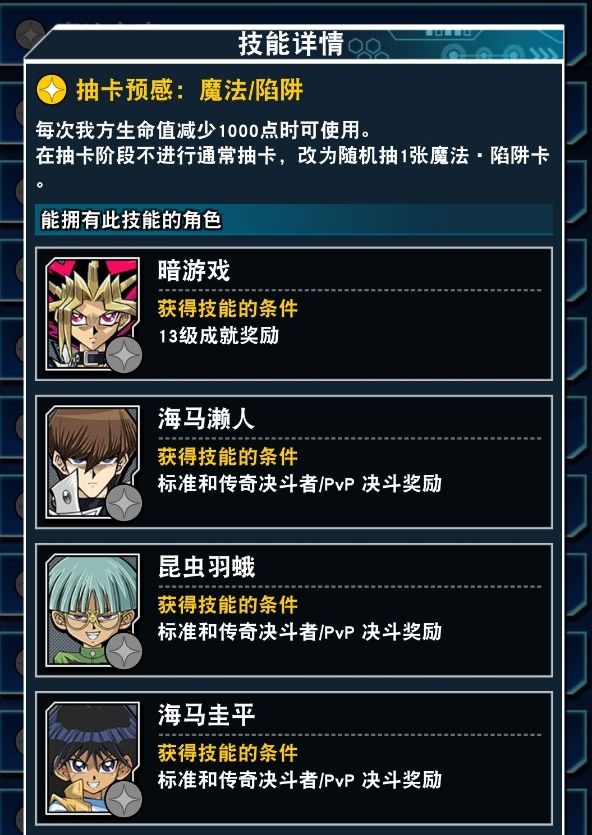Select the 暗游戏 character portrait

pos(93,313)
